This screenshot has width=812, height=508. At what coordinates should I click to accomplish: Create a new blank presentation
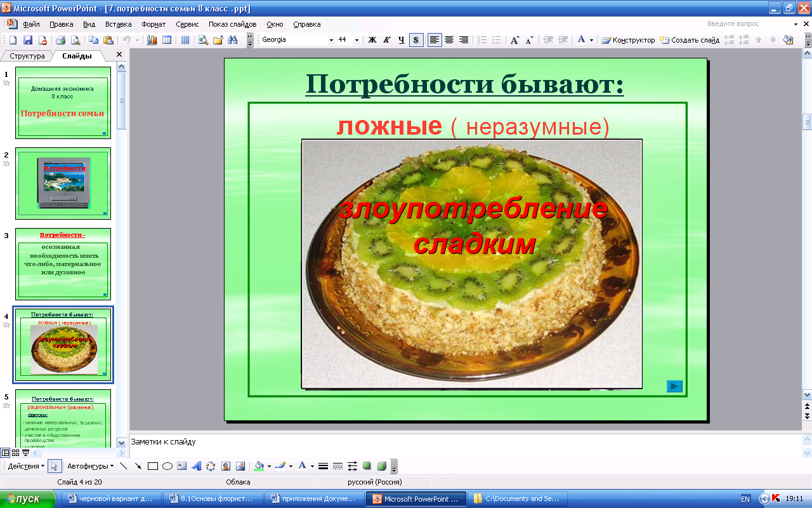point(13,40)
